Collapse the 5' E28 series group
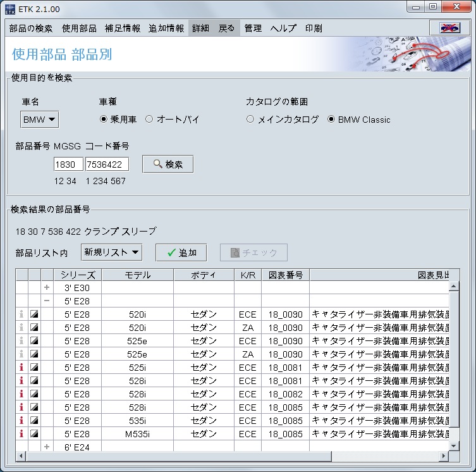The width and height of the screenshot is (476, 472). pos(47,301)
